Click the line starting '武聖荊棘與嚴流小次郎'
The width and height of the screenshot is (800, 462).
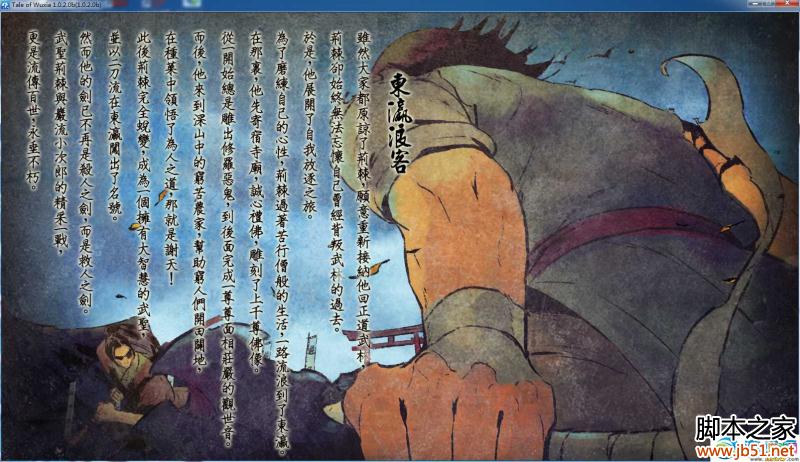(61, 142)
